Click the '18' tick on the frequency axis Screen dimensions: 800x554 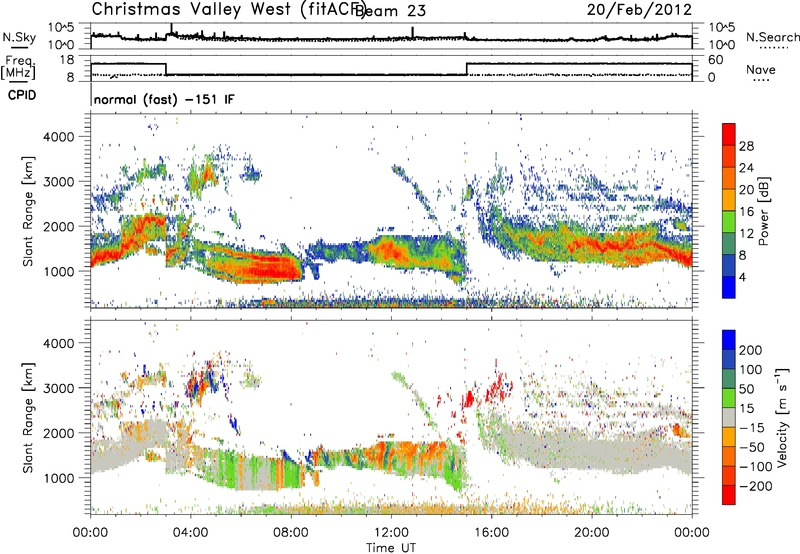67,60
